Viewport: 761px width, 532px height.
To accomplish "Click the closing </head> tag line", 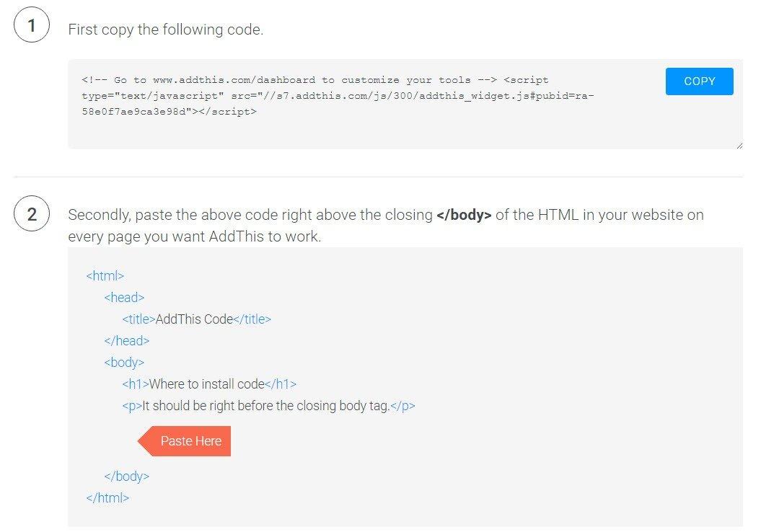I will tap(127, 341).
